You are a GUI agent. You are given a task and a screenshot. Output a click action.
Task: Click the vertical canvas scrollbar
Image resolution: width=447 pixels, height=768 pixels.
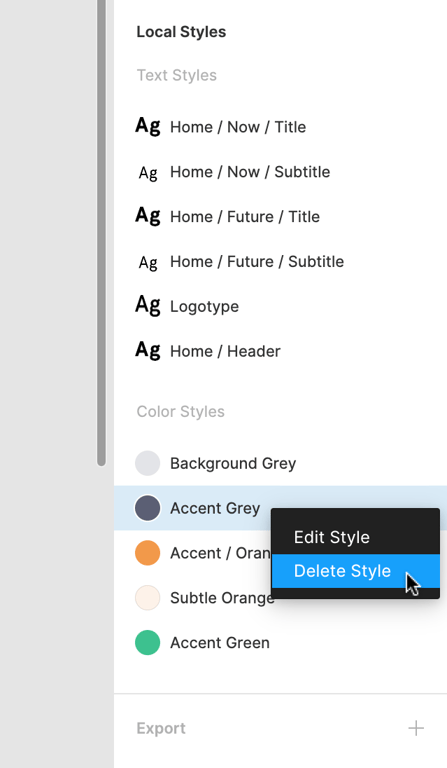(101, 233)
